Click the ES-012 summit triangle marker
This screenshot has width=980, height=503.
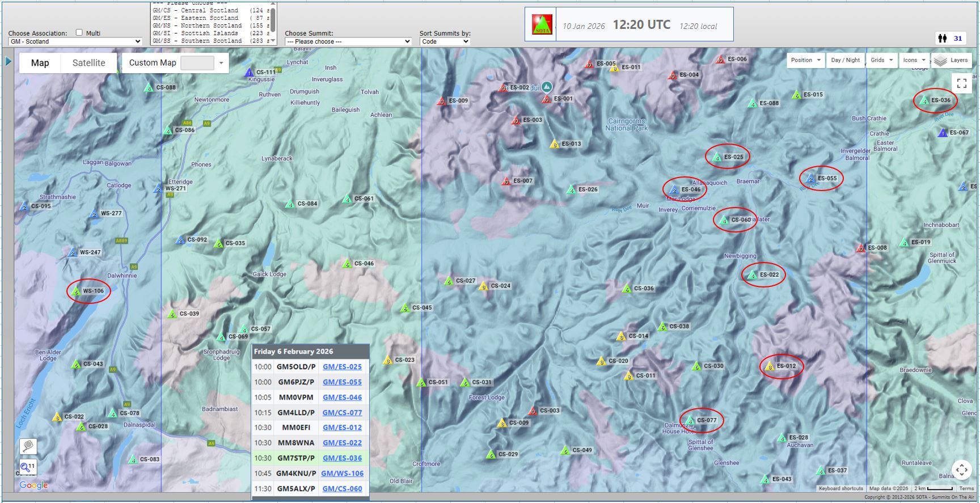[x=770, y=367]
